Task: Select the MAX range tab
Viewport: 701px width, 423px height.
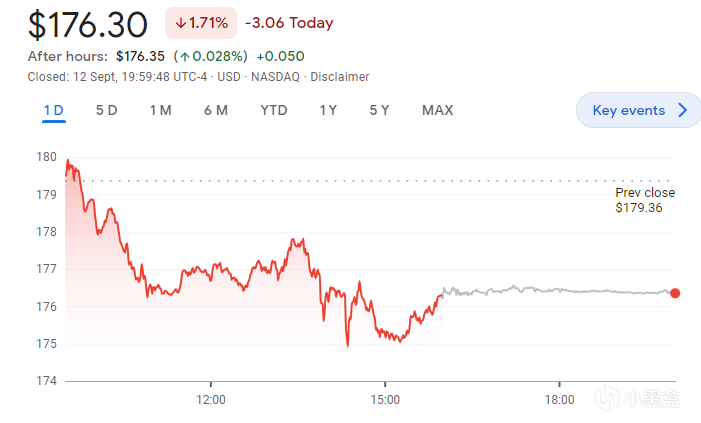Action: click(437, 110)
